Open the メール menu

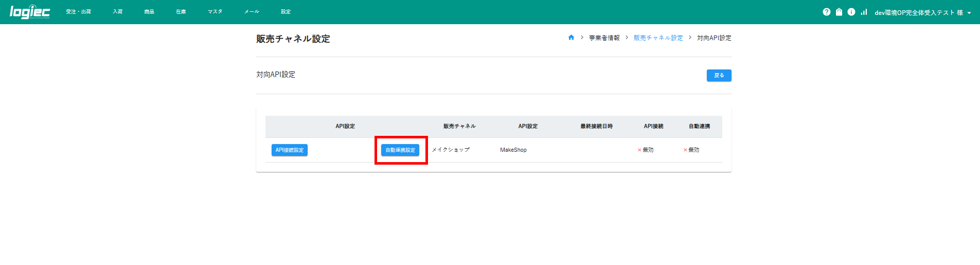tap(252, 12)
